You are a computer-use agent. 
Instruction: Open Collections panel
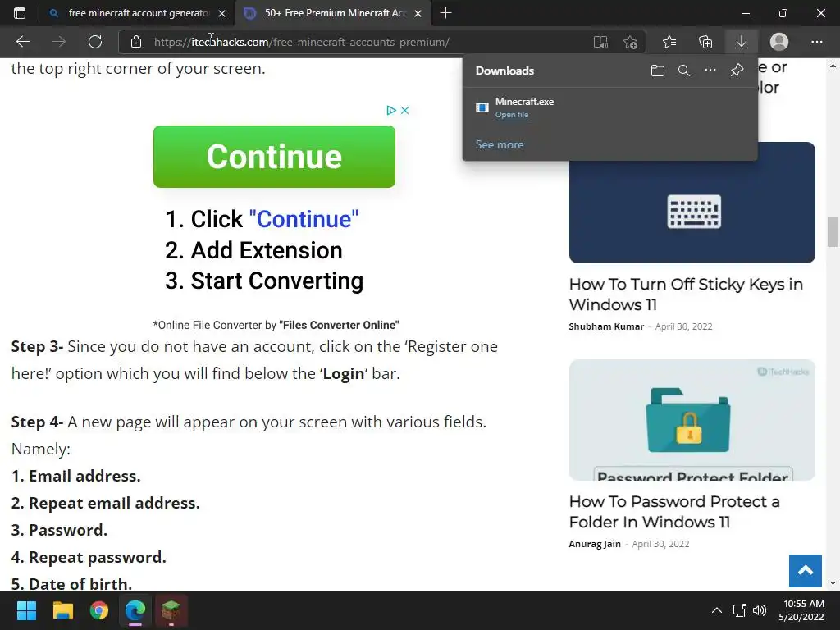[x=705, y=42]
